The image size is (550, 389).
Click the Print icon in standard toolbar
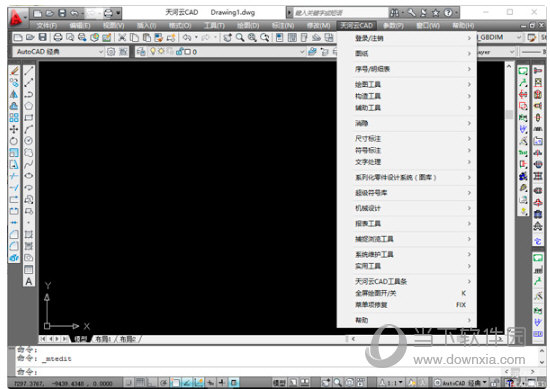click(58, 37)
